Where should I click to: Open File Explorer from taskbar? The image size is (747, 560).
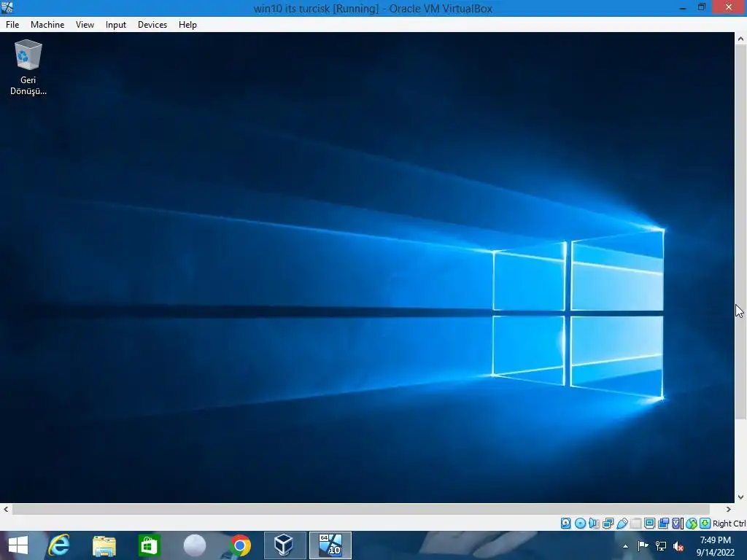[104, 545]
